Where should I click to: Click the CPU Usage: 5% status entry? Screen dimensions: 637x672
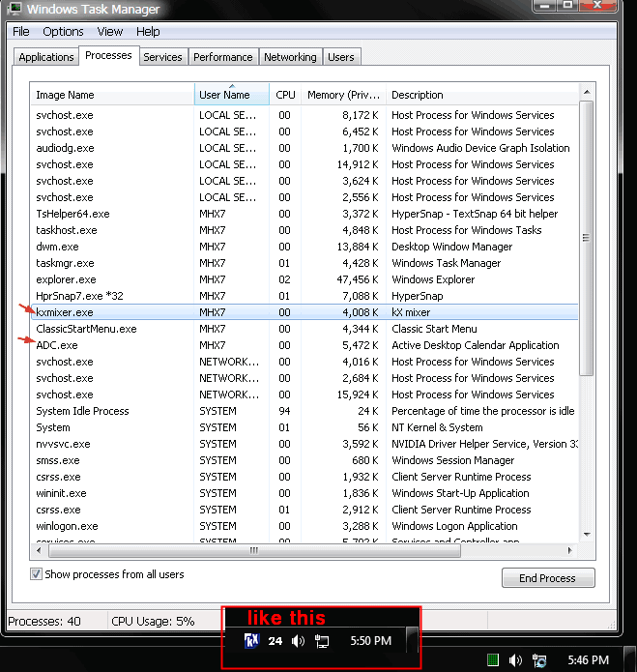(153, 621)
